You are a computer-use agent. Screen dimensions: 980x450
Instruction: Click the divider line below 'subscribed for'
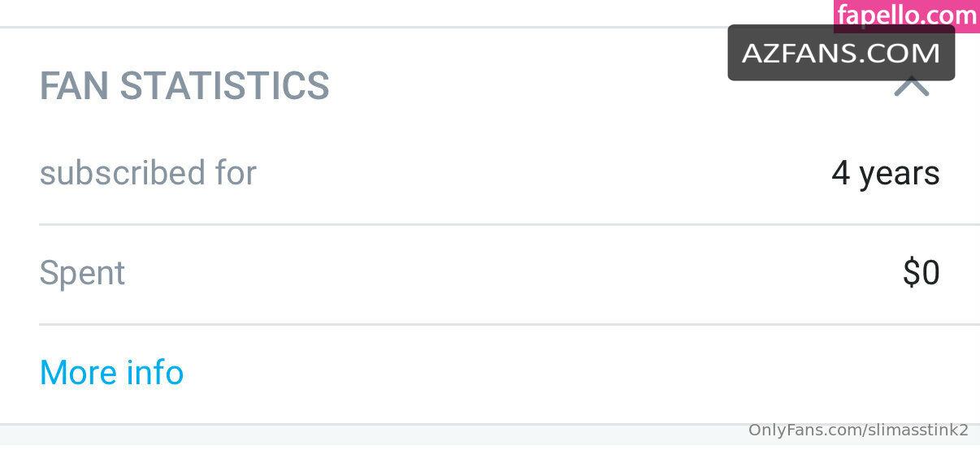[x=510, y=224]
